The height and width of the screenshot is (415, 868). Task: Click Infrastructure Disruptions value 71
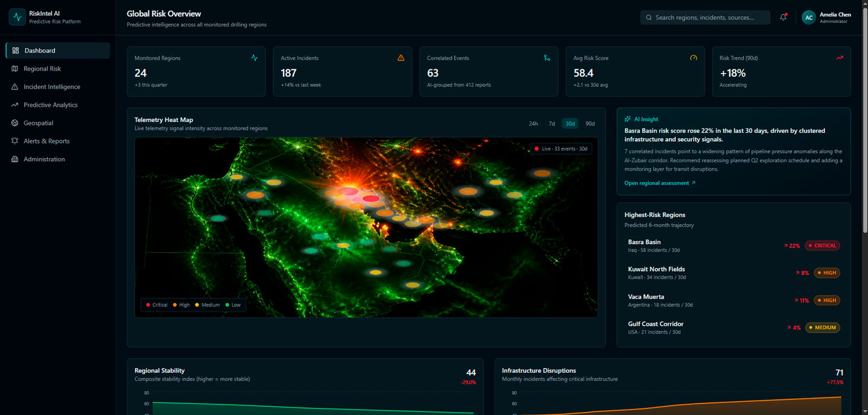pos(839,373)
